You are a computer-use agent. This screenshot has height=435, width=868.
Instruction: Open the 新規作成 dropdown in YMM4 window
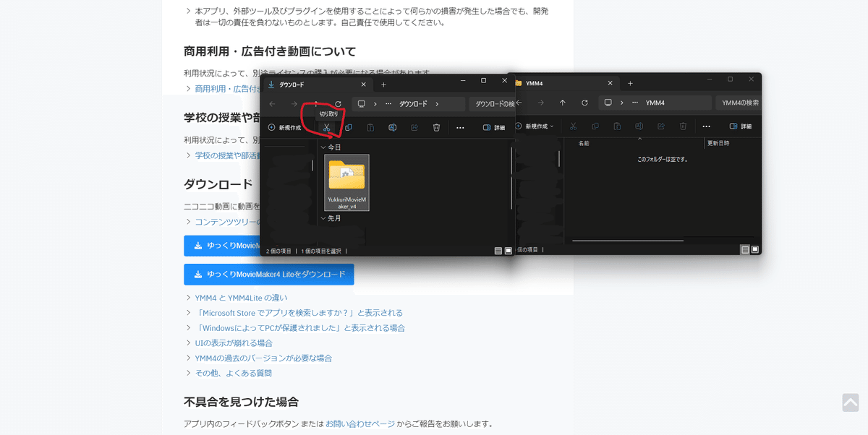[534, 126]
